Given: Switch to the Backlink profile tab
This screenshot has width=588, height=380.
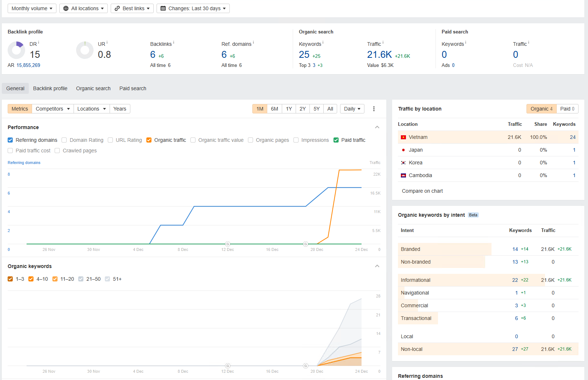Looking at the screenshot, I should 50,88.
